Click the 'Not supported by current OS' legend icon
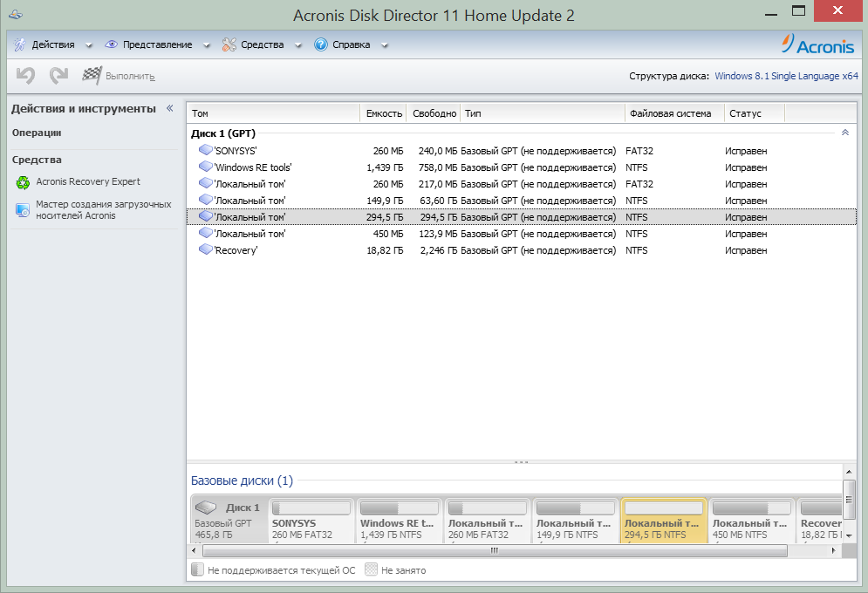The width and height of the screenshot is (868, 593). pyautogui.click(x=197, y=569)
